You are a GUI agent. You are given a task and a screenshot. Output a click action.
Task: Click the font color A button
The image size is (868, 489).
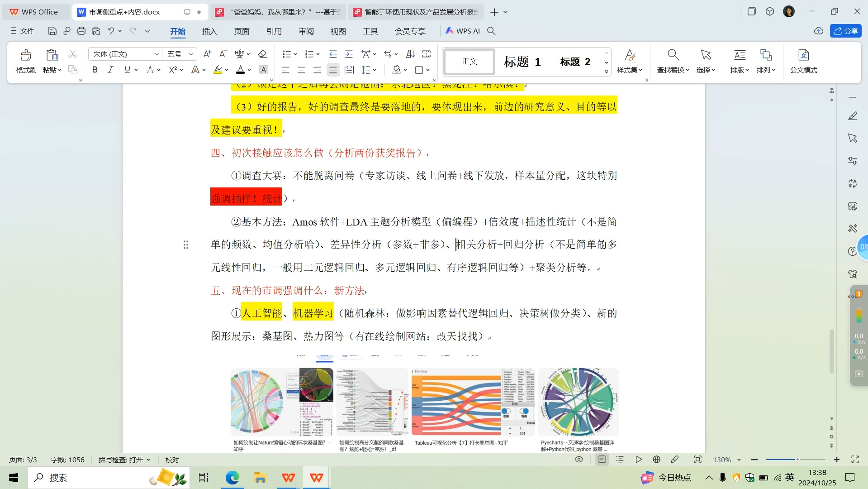pyautogui.click(x=240, y=70)
